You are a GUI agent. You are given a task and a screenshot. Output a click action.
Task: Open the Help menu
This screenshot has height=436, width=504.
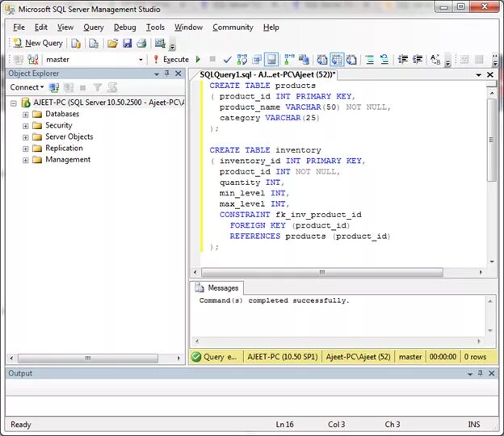coord(271,27)
